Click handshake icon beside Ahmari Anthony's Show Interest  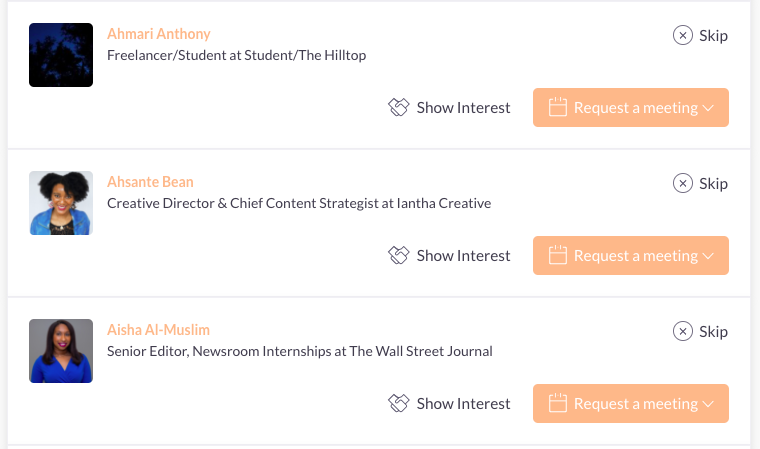pyautogui.click(x=398, y=107)
